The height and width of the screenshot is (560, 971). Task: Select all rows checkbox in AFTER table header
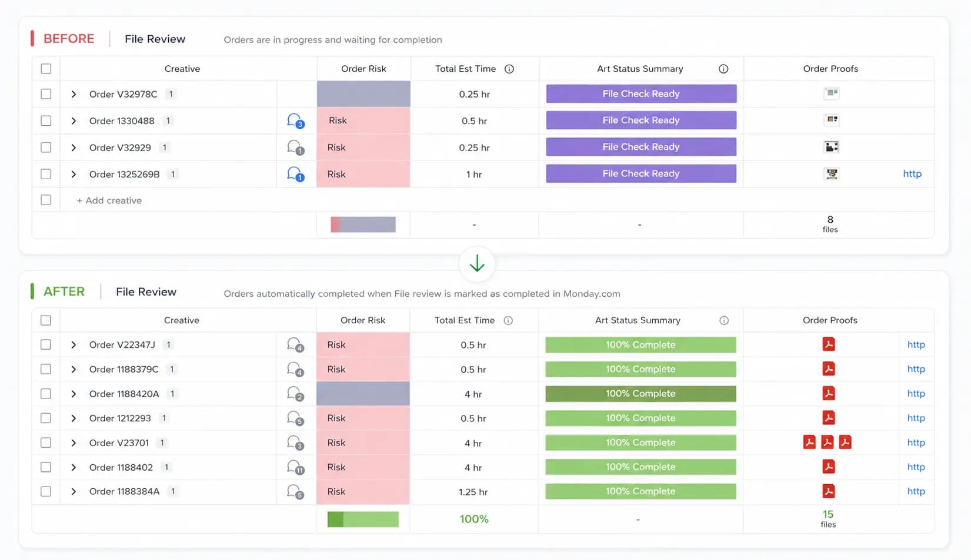(x=46, y=320)
